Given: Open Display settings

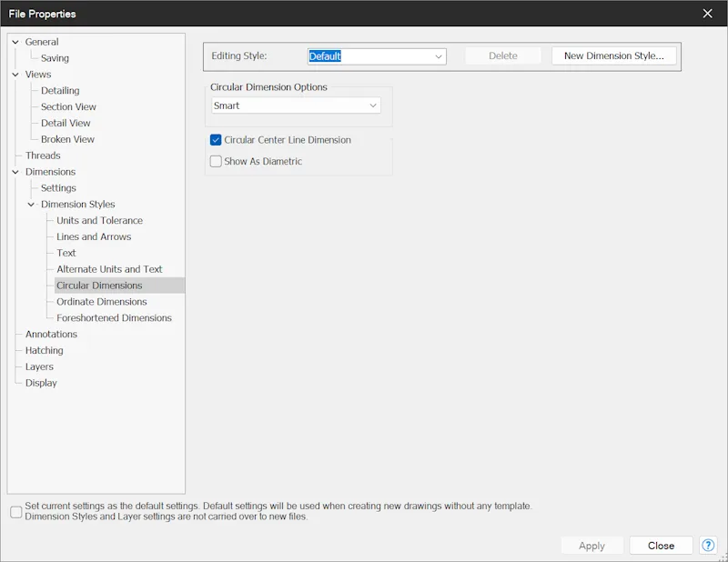Looking at the screenshot, I should coord(41,383).
